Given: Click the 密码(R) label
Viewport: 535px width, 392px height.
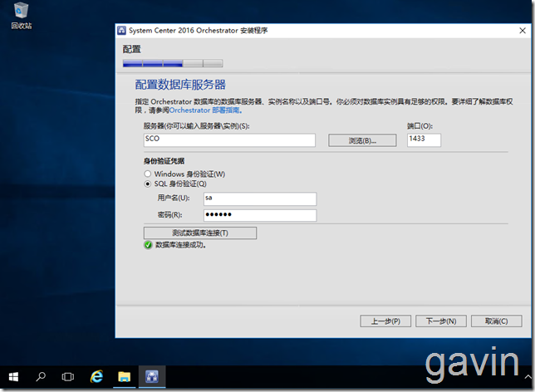Looking at the screenshot, I should [x=169, y=214].
